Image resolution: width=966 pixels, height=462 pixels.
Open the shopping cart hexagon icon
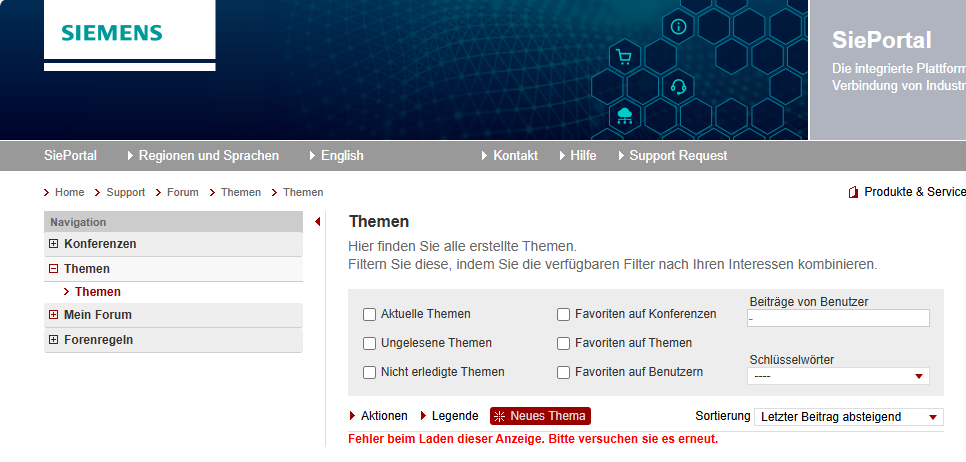pyautogui.click(x=624, y=57)
